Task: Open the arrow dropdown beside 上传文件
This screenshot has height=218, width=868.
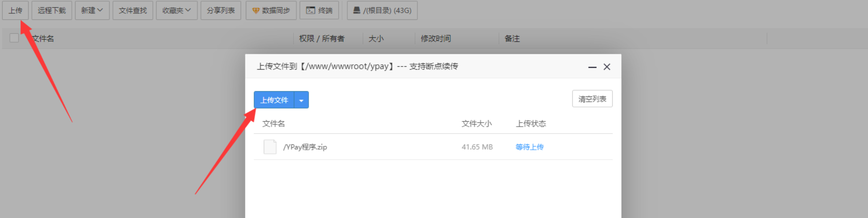Action: point(301,100)
